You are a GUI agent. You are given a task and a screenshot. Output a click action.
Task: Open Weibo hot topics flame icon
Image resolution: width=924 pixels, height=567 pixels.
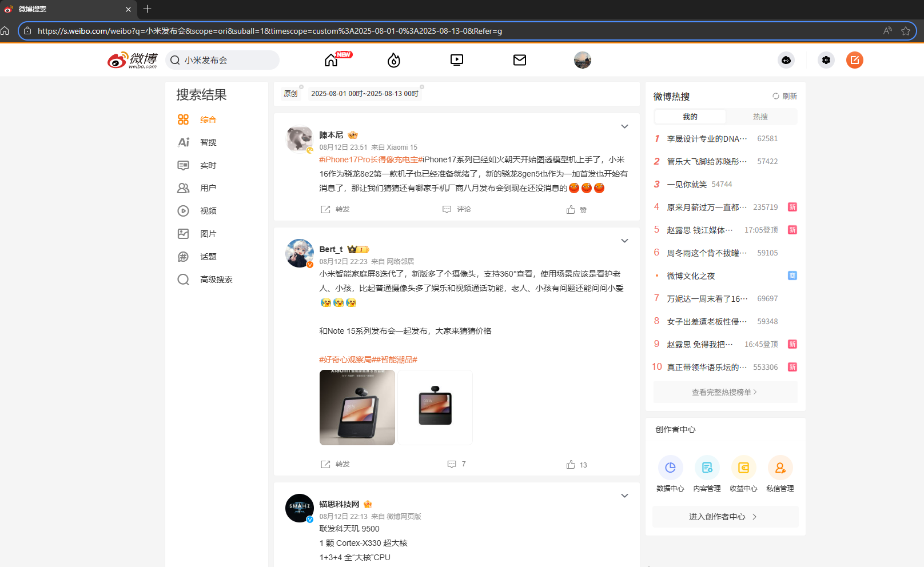tap(393, 59)
